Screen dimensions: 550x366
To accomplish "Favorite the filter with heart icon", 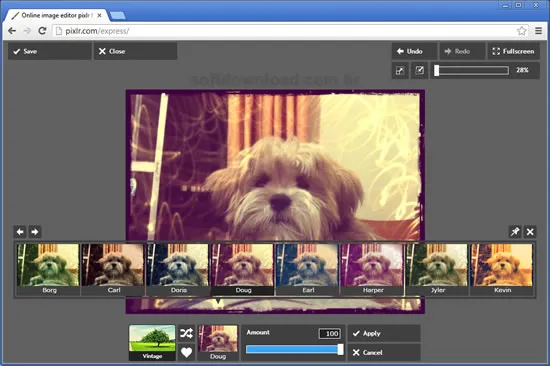I will pyautogui.click(x=186, y=352).
